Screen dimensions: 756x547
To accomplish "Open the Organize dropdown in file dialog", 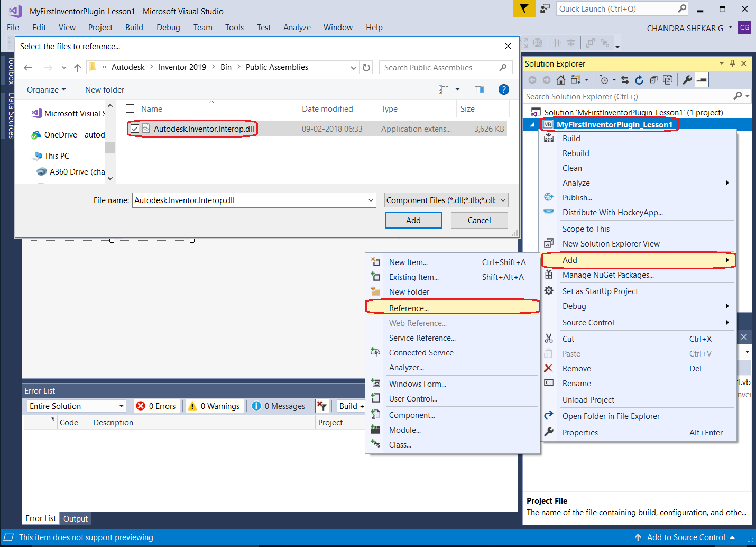I will (x=47, y=89).
